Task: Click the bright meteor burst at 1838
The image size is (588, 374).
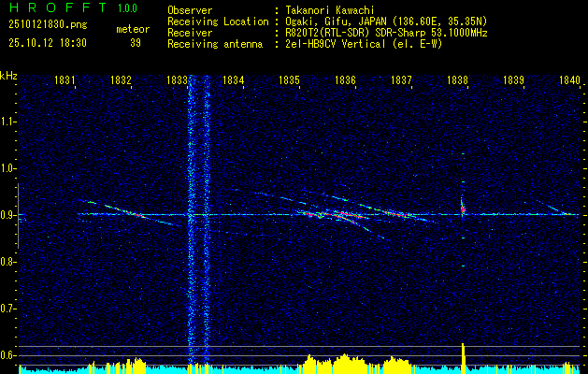Action: (463, 207)
